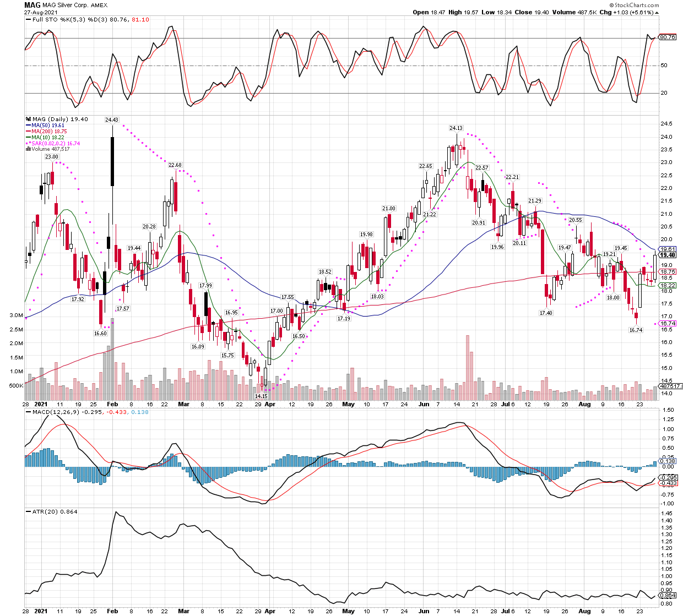Click the 'MA(10) 18.22' legend entry
Image resolution: width=683 pixels, height=616 pixels.
coord(48,137)
